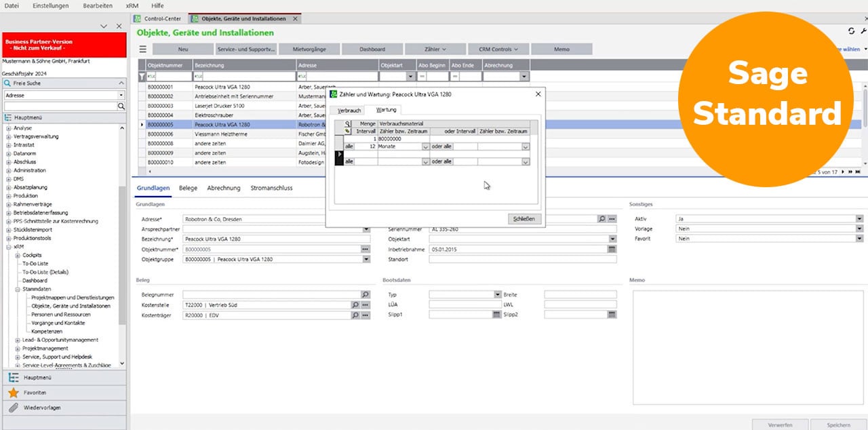Click the ellipsis button in the Kostenstelle field
The width and height of the screenshot is (868, 430).
[366, 305]
